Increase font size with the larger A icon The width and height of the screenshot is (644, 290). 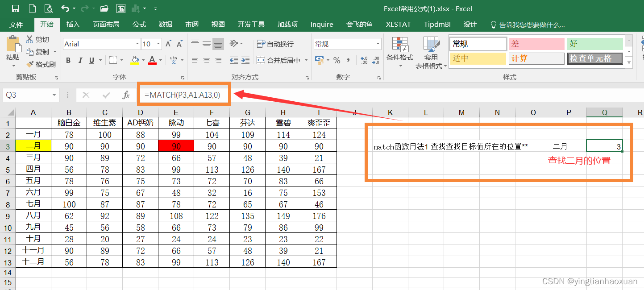pos(168,44)
